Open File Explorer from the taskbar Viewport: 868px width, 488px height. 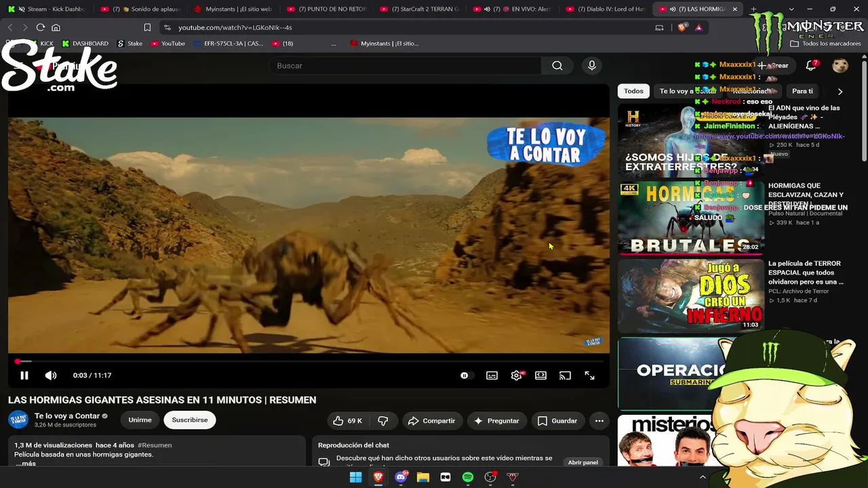pos(423,477)
